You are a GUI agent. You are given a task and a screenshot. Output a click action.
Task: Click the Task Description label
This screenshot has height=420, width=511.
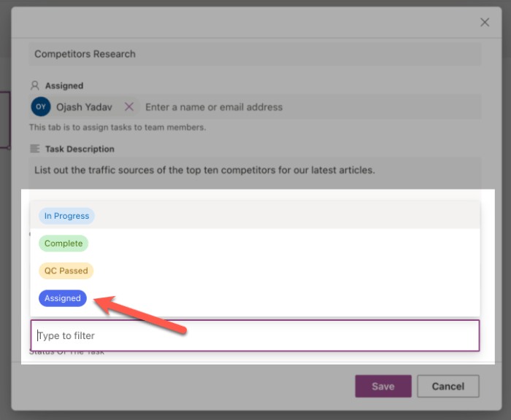coord(80,149)
